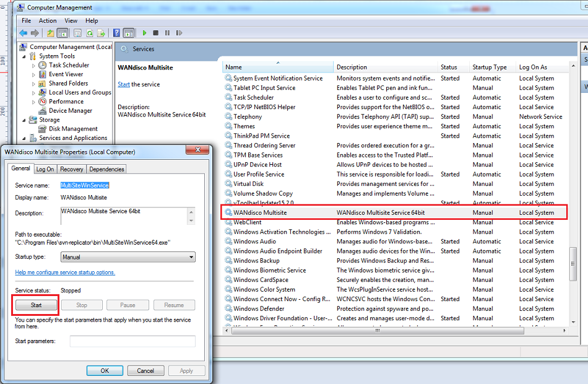
Task: Open the Startup type dropdown
Action: click(128, 257)
